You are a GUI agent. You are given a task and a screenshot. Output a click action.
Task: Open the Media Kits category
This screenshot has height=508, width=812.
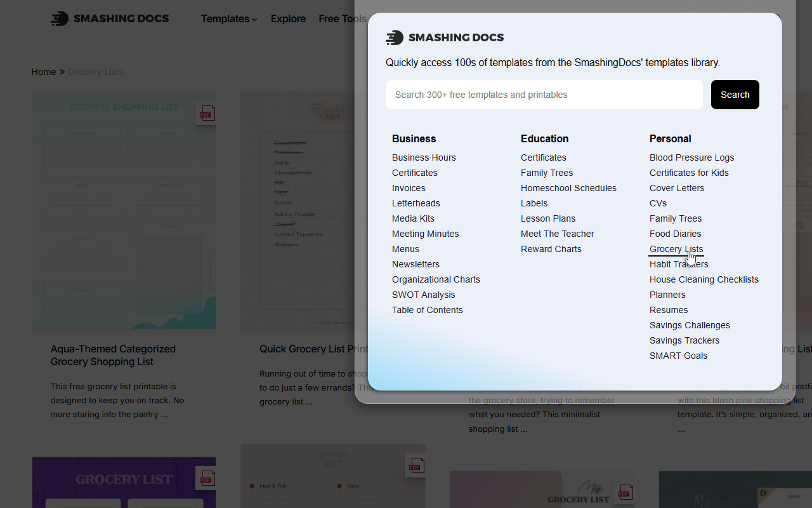point(414,218)
